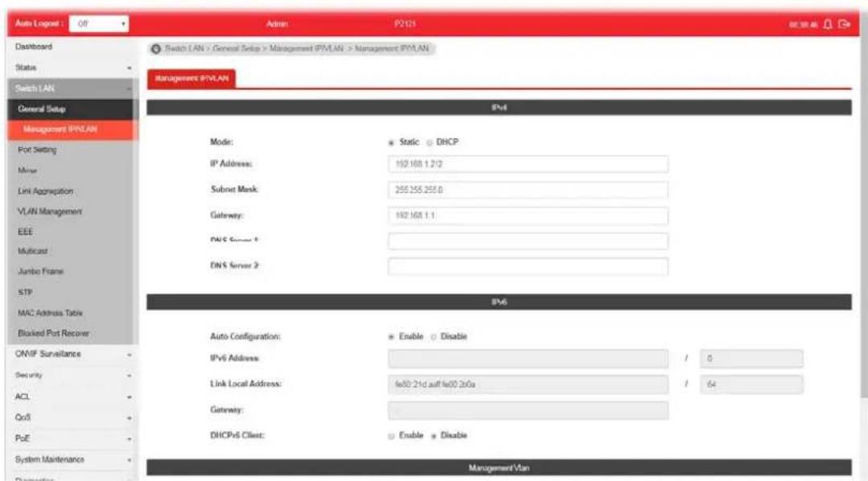Click the IPv6 Address field
This screenshot has height=481, width=868.
tap(528, 359)
